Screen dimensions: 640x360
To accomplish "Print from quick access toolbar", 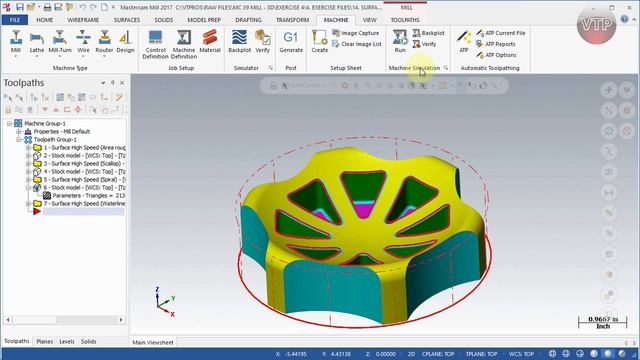I will 47,7.
